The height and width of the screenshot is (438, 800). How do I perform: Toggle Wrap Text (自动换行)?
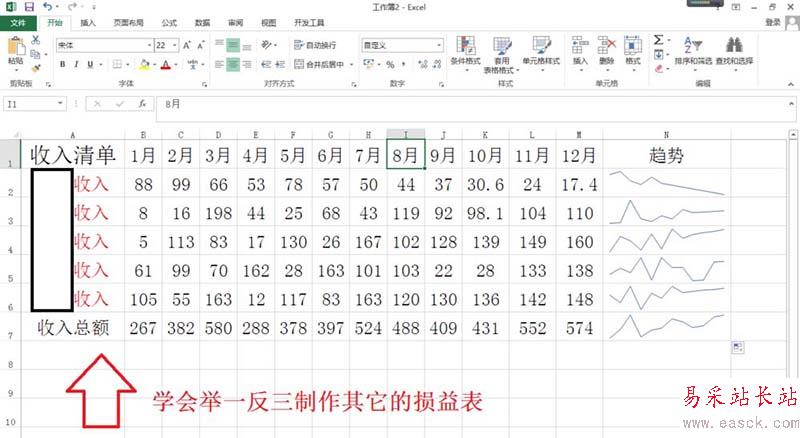click(x=315, y=45)
